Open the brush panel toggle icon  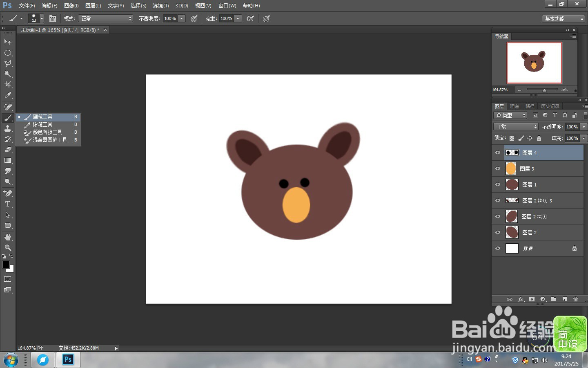tap(53, 18)
